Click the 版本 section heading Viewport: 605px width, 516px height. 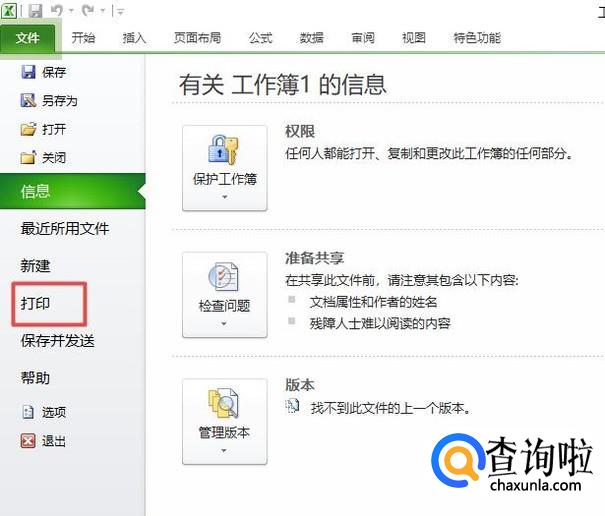(x=300, y=384)
